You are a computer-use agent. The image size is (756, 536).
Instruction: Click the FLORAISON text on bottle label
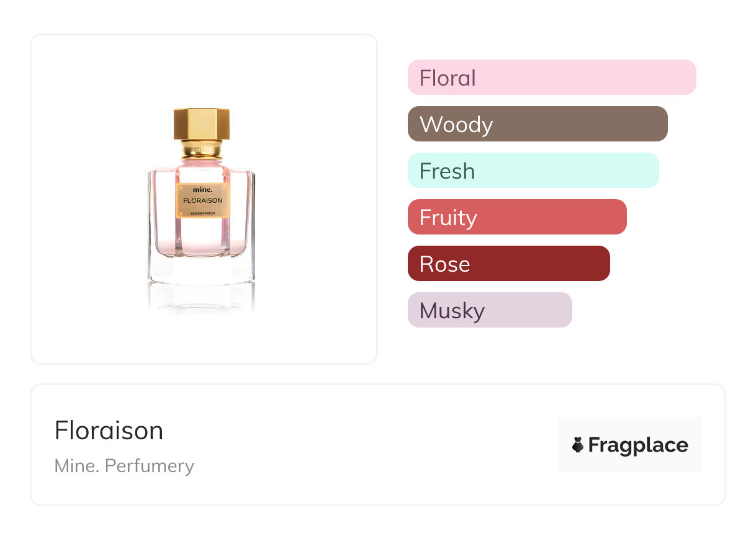point(202,201)
